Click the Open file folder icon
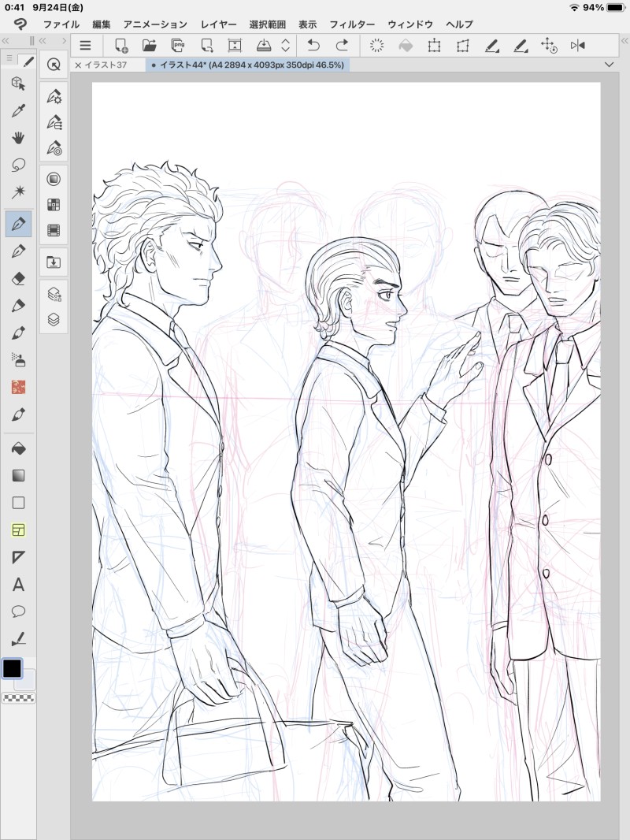The width and height of the screenshot is (630, 840). (x=150, y=46)
